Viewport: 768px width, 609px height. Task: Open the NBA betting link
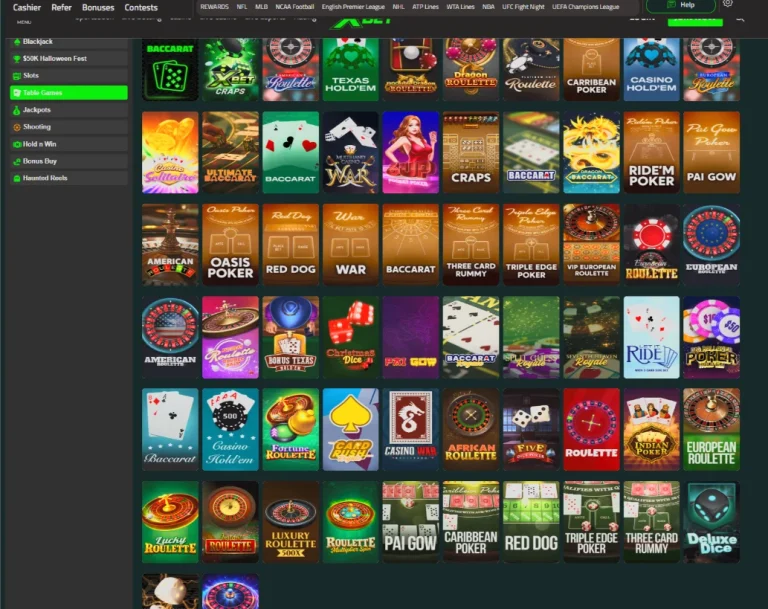488,7
